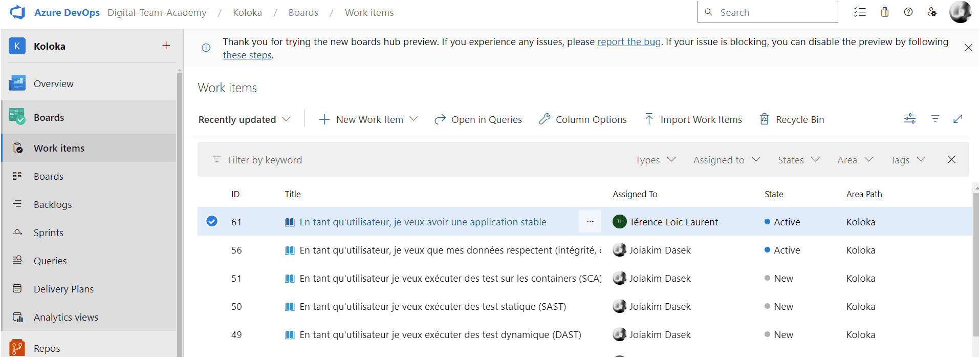980x358 pixels.
Task: Click the New state of item 50
Action: coord(779,306)
